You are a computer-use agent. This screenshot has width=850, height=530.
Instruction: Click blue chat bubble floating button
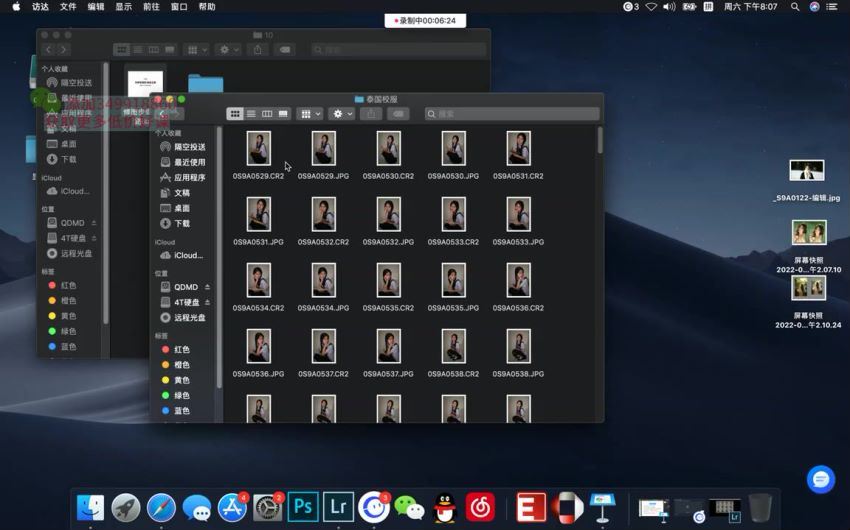pyautogui.click(x=821, y=480)
